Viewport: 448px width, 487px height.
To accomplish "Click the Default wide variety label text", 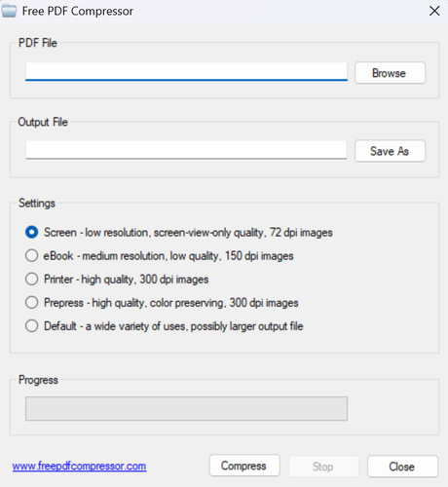I will point(173,326).
